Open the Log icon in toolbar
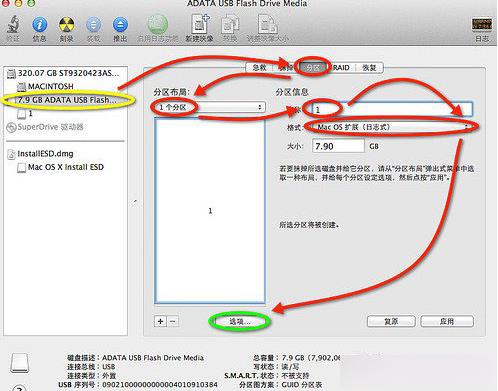This screenshot has width=498, height=391. click(x=482, y=24)
